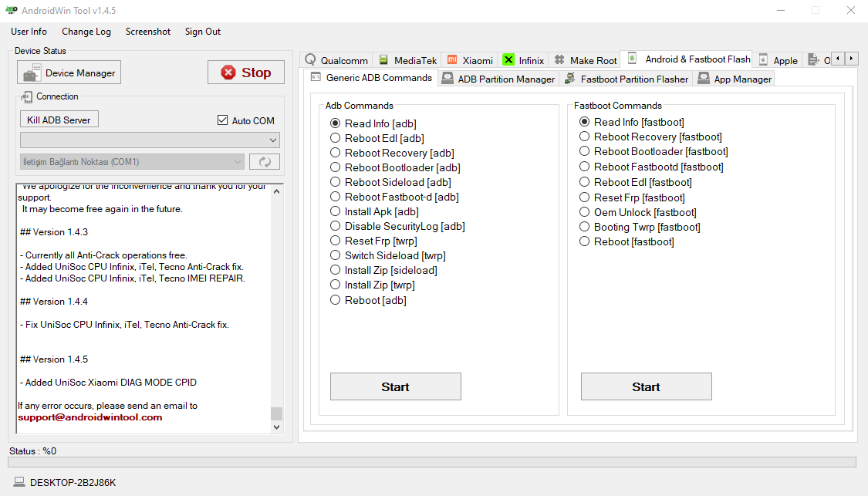Expand the empty device dropdown under Connection
The width and height of the screenshot is (868, 496).
click(150, 140)
